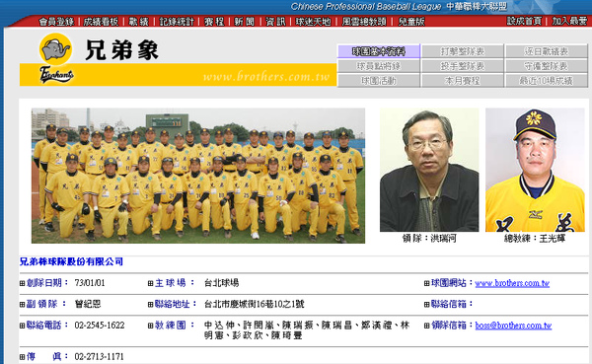Open the 成績看板 navigation item
The width and height of the screenshot is (592, 364).
coord(101,22)
